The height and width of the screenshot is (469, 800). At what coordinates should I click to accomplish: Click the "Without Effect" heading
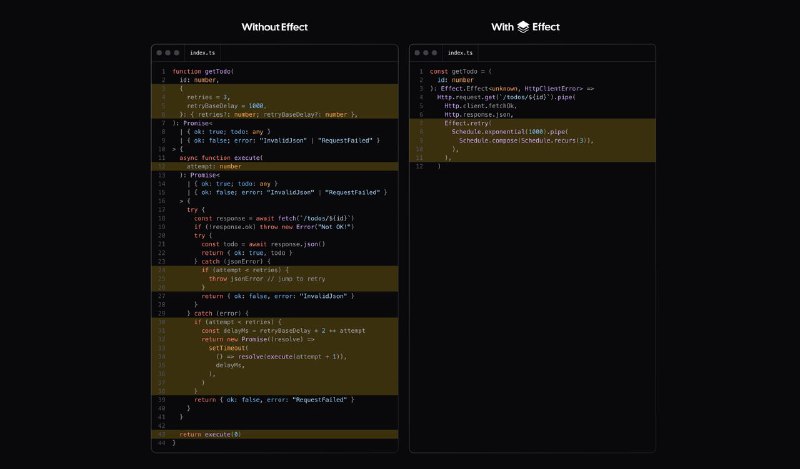pos(274,27)
